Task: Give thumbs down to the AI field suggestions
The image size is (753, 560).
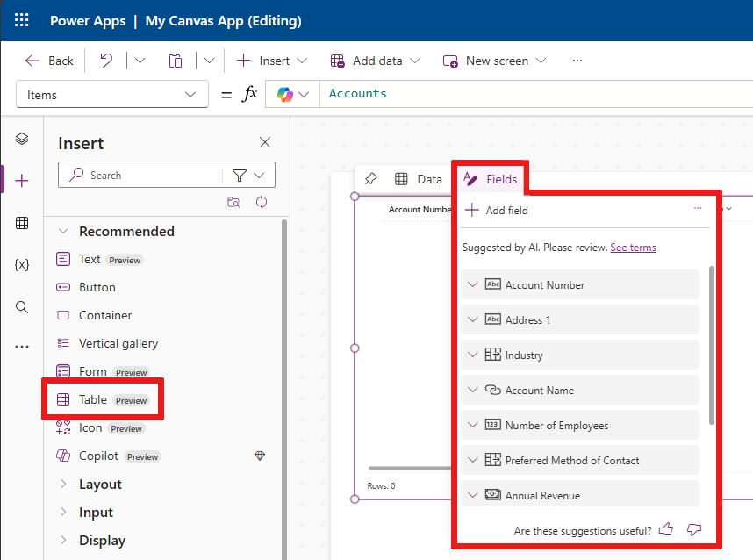Action: click(694, 530)
